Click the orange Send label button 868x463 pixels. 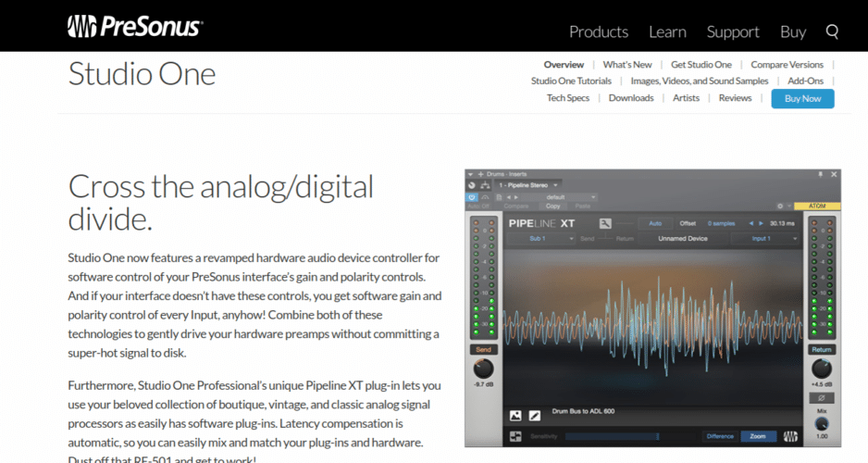483,349
